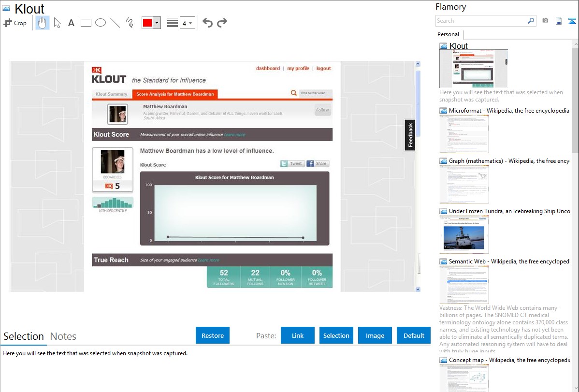The height and width of the screenshot is (392, 579).
Task: Open the Under Frozen Tundra snapshot thumbnail
Action: (x=464, y=234)
